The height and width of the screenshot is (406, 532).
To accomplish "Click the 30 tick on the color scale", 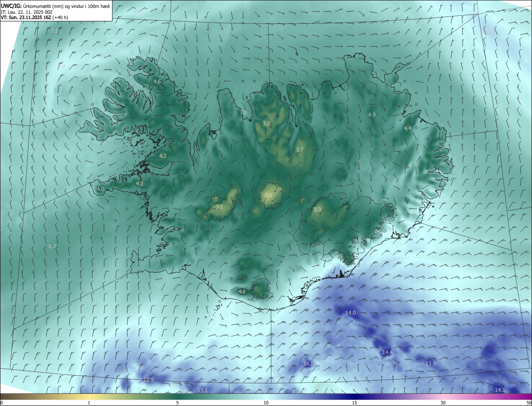I will (443, 403).
